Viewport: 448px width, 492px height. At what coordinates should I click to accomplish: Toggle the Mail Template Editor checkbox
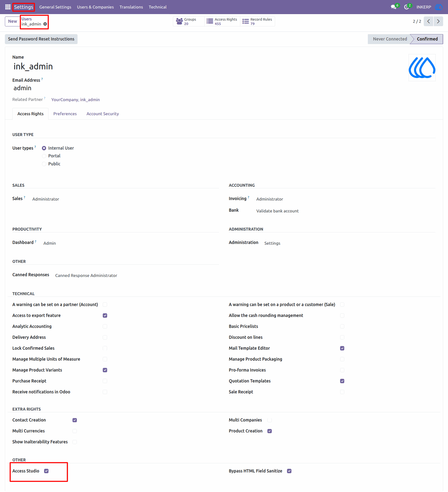[x=342, y=348]
